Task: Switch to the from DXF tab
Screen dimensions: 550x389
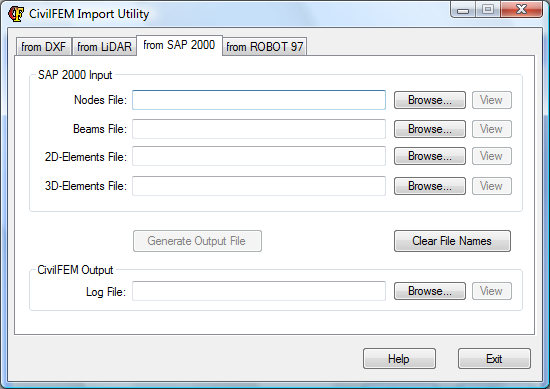Action: 43,47
